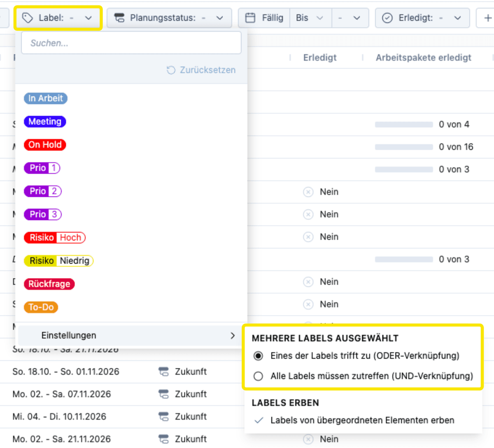Image resolution: width=494 pixels, height=448 pixels.
Task: Click Nein x-icon in Mo. 02. - Sa. 21.11.2026 row
Action: [x=308, y=439]
